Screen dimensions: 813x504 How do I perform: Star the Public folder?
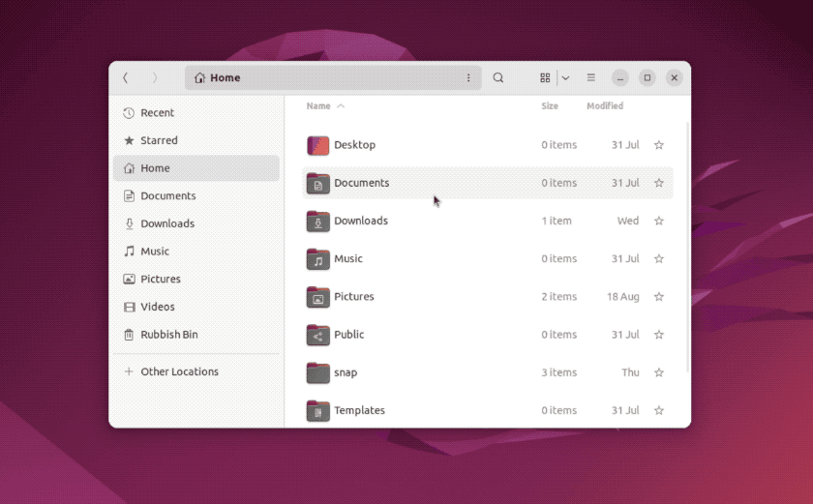pos(659,335)
